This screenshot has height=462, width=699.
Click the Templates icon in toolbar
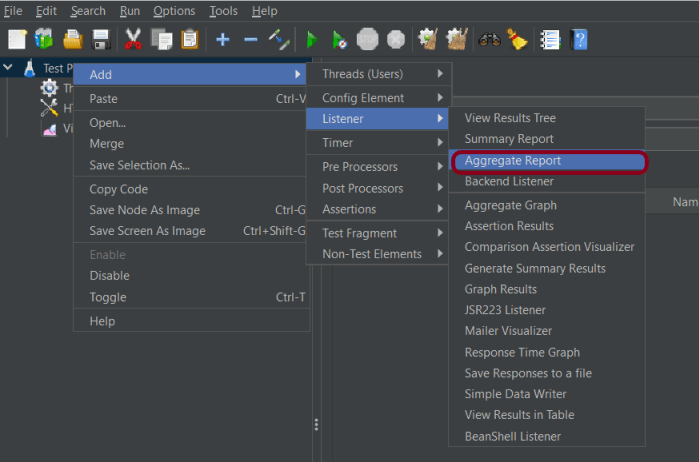(x=44, y=40)
